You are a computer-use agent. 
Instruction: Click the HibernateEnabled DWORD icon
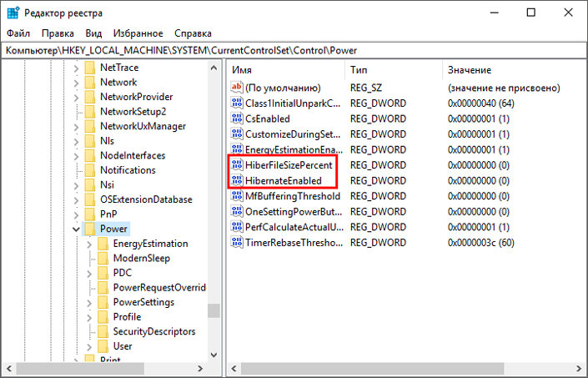[x=237, y=181]
